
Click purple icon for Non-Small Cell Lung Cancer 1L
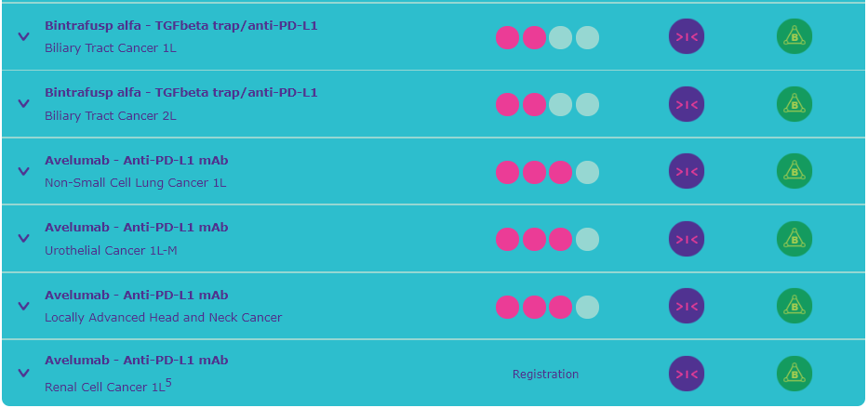(687, 171)
